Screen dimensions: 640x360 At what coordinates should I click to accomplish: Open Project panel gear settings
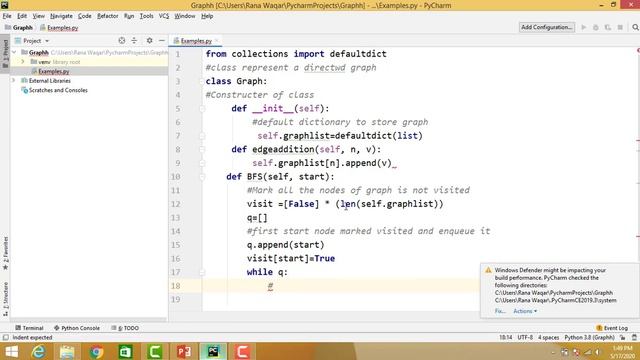coord(149,40)
